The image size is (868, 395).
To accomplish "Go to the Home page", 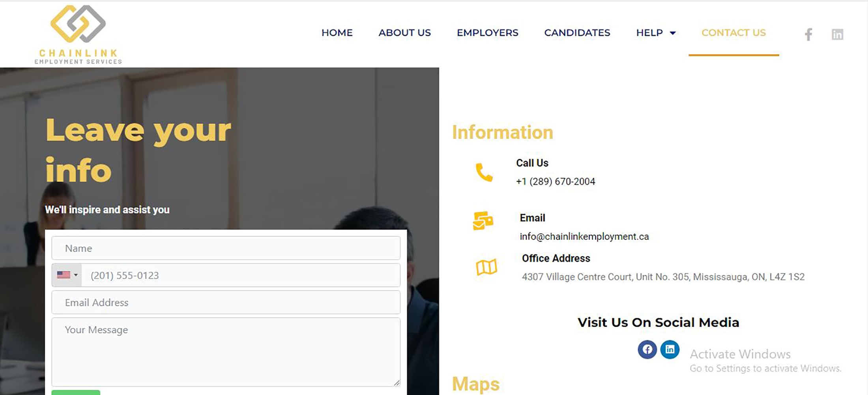I will click(337, 33).
